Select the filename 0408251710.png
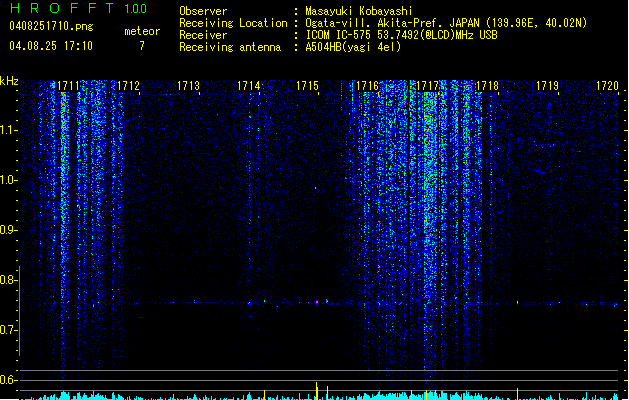This screenshot has width=629, height=400. [x=51, y=26]
